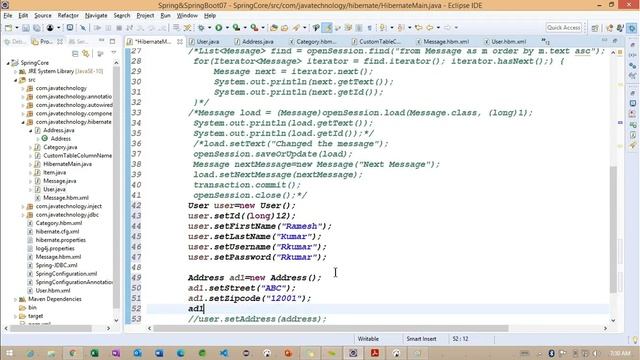Collapse the src folder node
The height and width of the screenshot is (360, 640).
click(x=16, y=80)
